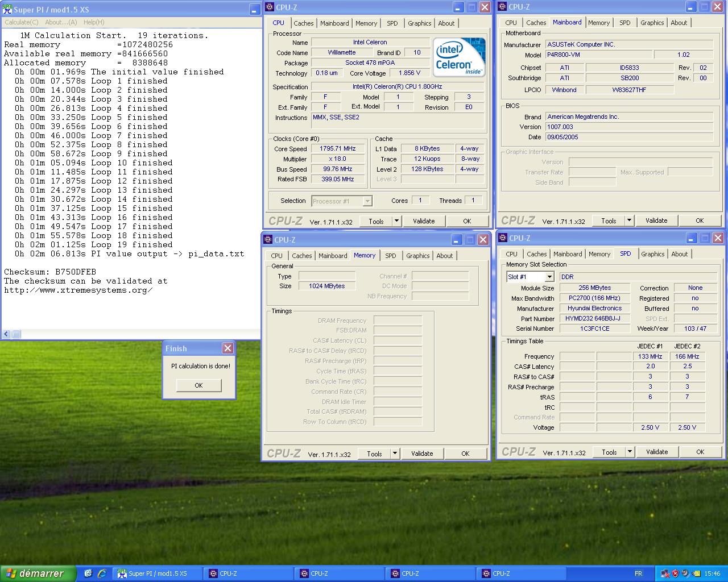Launch Internet Explorer from quick launch
This screenshot has height=582, width=728.
coord(102,573)
